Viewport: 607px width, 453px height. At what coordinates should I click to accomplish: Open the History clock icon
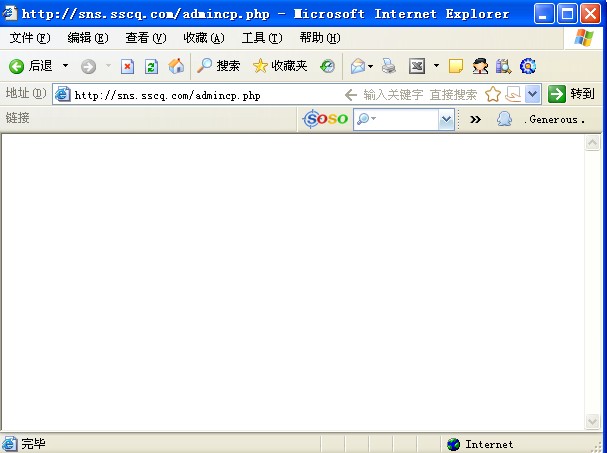pos(328,66)
